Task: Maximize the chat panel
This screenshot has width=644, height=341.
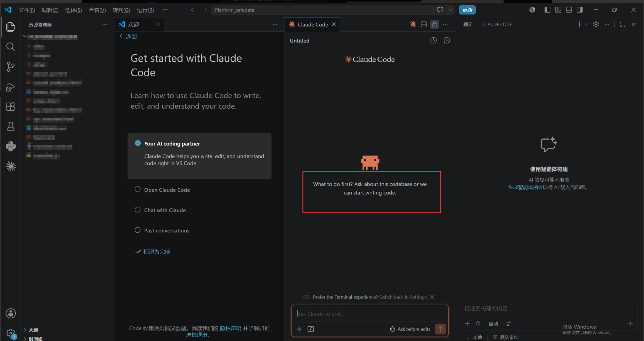Action: [x=623, y=24]
